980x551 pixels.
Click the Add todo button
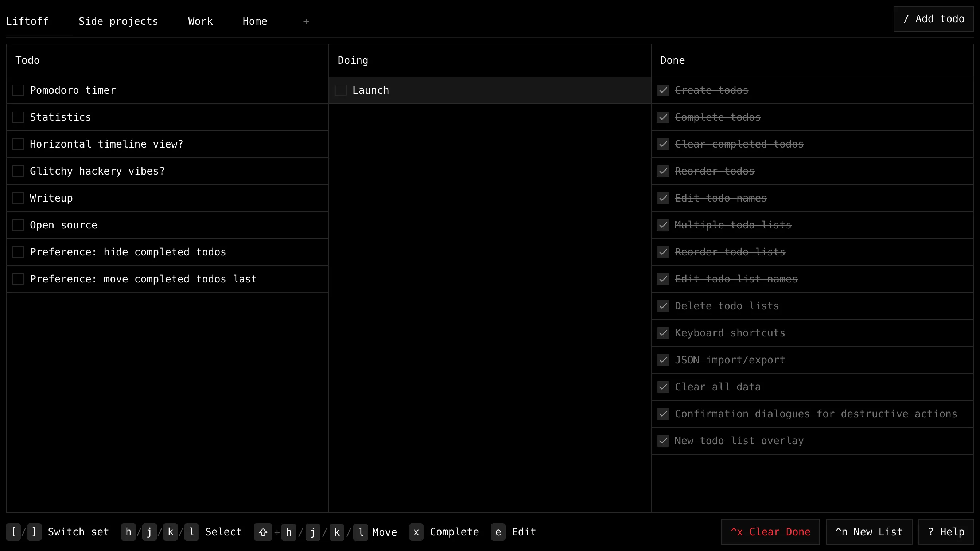pyautogui.click(x=934, y=19)
